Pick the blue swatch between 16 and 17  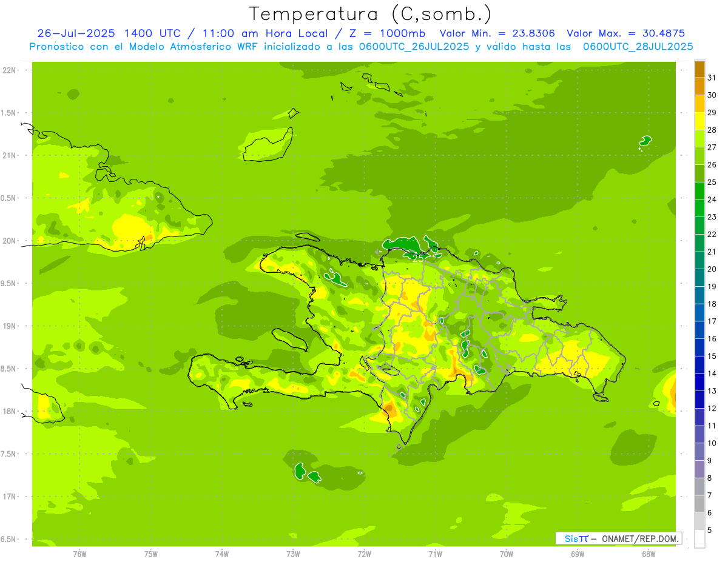pos(699,330)
